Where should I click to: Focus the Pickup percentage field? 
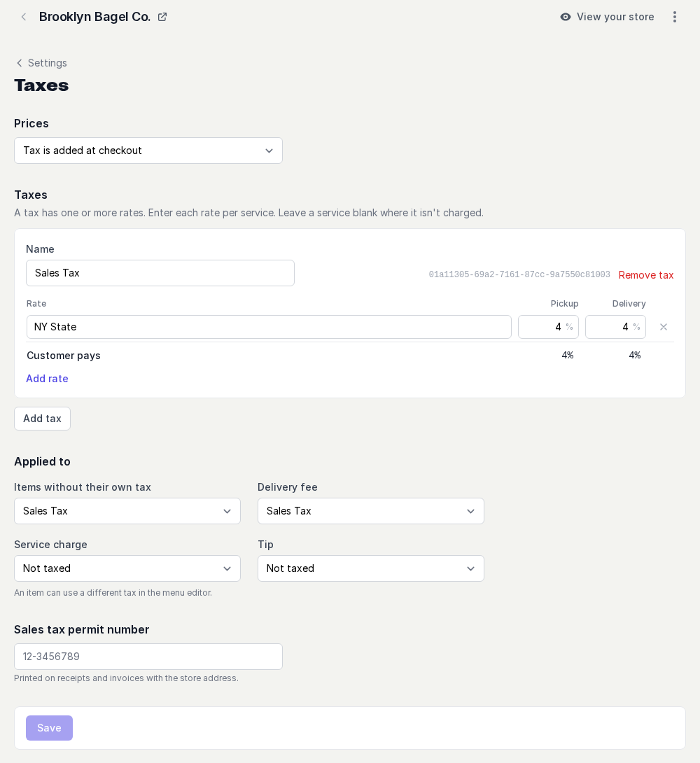click(548, 327)
